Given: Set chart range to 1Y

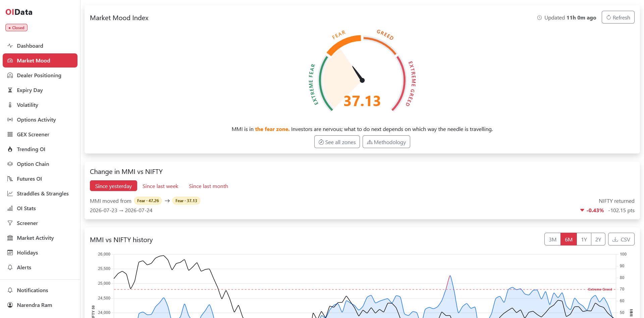Looking at the screenshot, I should pos(584,239).
